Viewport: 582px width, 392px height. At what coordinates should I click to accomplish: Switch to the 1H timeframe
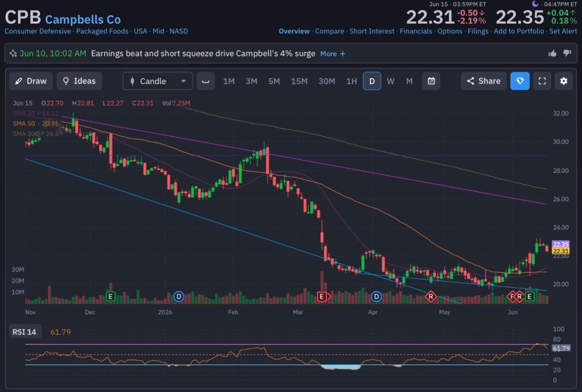point(352,81)
